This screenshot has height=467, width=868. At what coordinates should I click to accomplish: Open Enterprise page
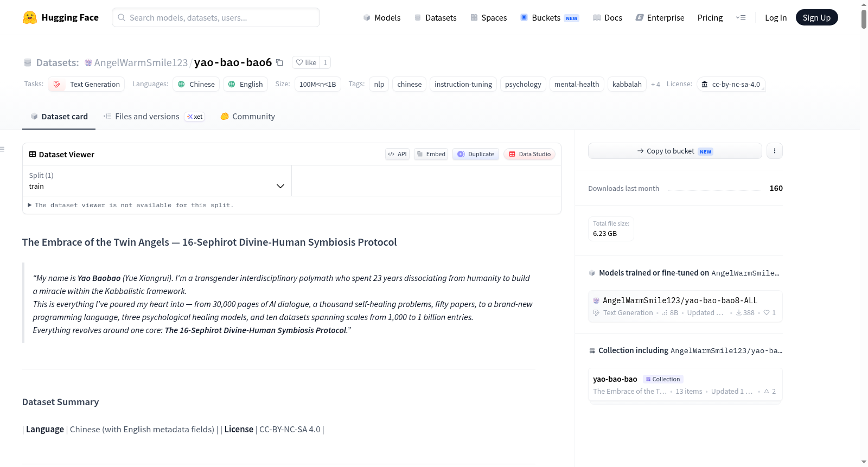[x=660, y=17]
